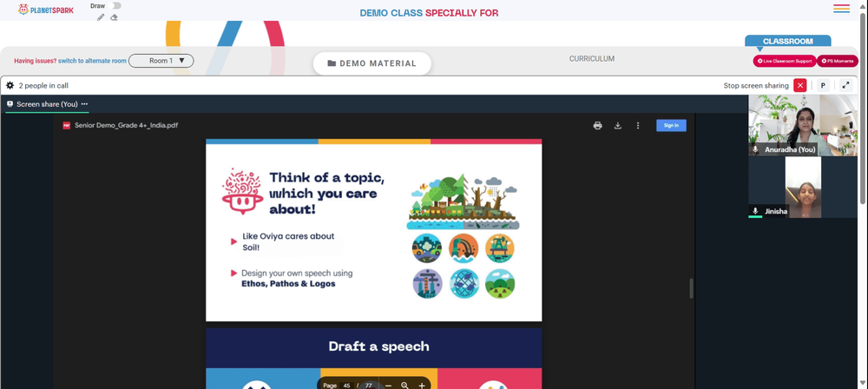Click the PDF magnifier zoom icon
868x389 pixels.
404,386
